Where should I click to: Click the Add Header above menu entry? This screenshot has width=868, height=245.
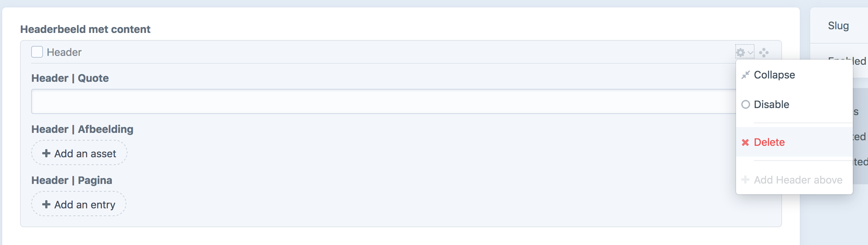pyautogui.click(x=798, y=179)
